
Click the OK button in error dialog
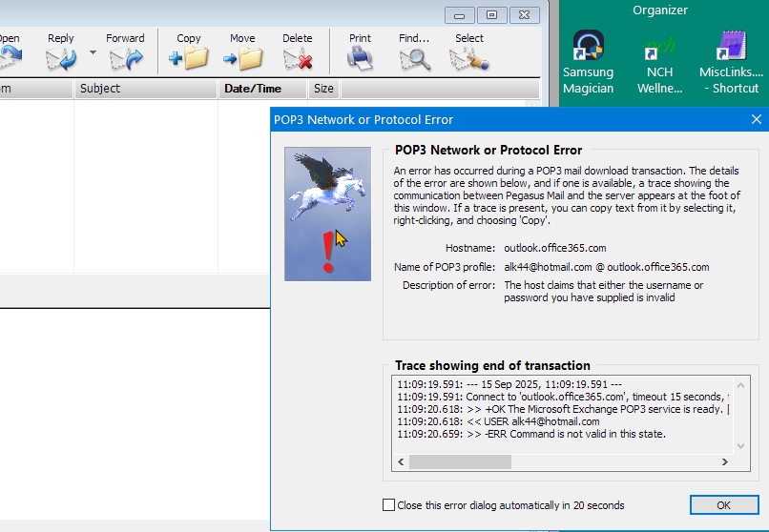coord(724,505)
